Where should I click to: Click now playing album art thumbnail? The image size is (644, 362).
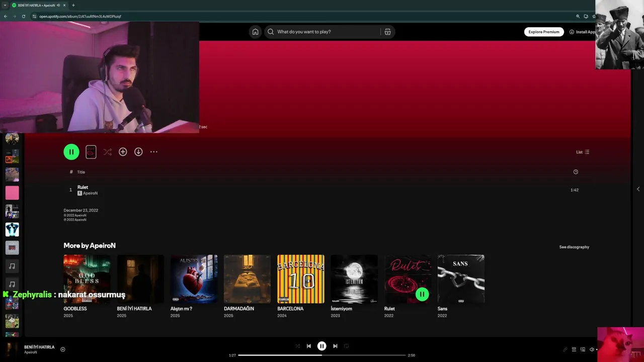click(13, 349)
